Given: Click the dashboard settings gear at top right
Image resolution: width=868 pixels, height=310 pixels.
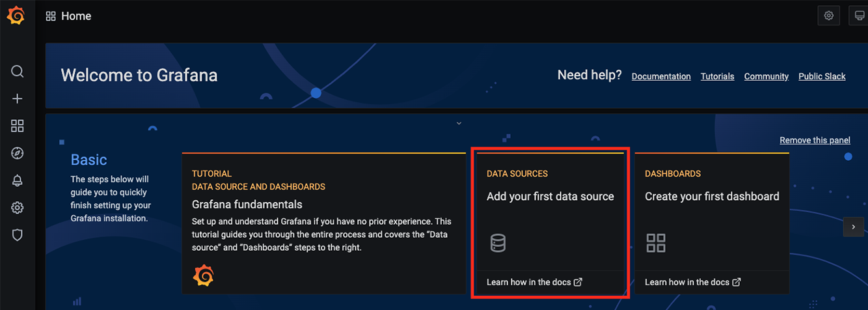Looking at the screenshot, I should tap(829, 16).
